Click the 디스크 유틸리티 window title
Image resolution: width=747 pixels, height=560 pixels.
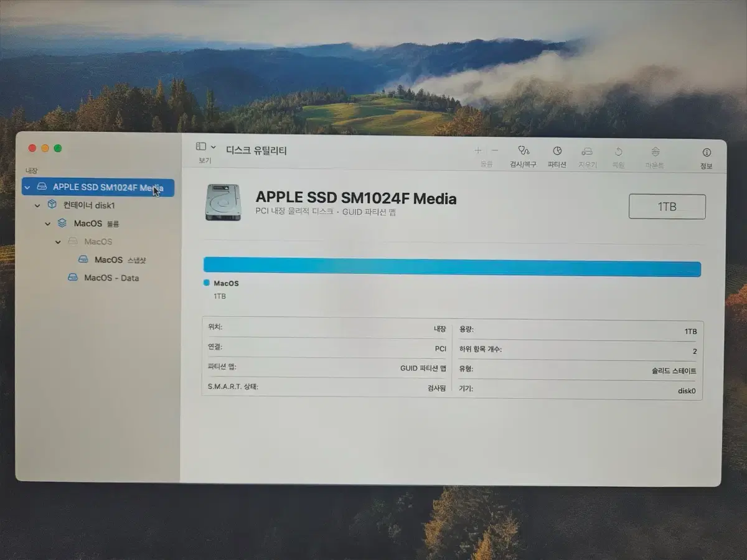[x=256, y=151]
